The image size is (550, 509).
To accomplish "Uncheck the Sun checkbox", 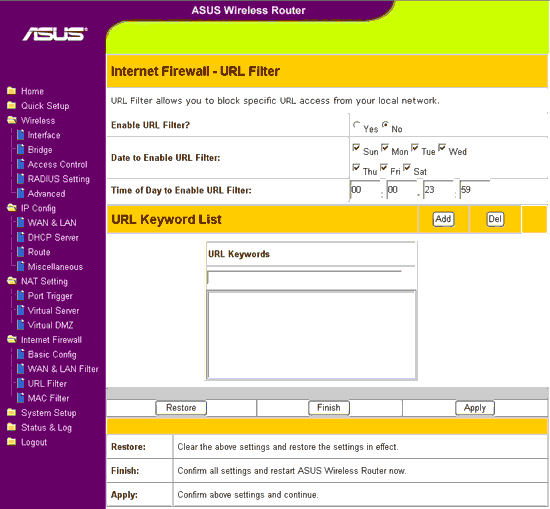I will [x=356, y=148].
